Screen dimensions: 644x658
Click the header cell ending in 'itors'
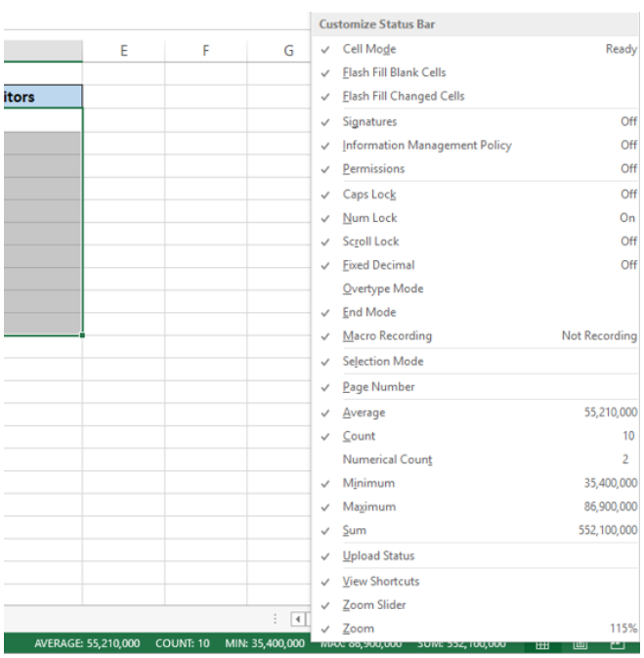43,97
